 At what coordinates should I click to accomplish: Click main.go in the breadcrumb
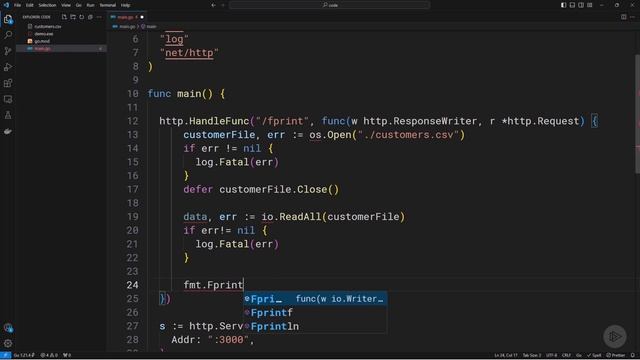[127, 27]
